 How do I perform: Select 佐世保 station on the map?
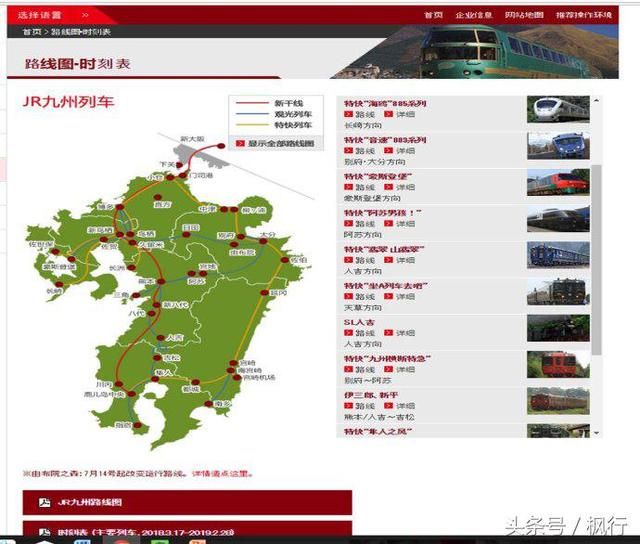point(55,252)
